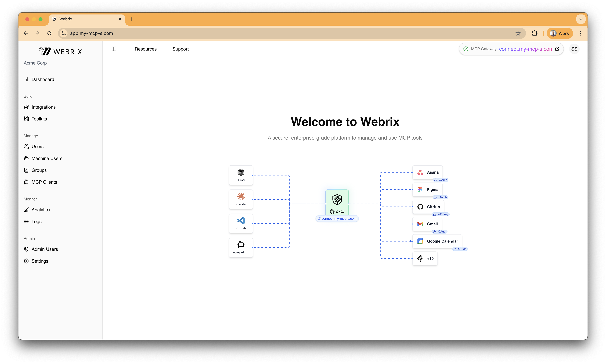Go to MCP Clients section
The width and height of the screenshot is (606, 364).
[x=44, y=182]
